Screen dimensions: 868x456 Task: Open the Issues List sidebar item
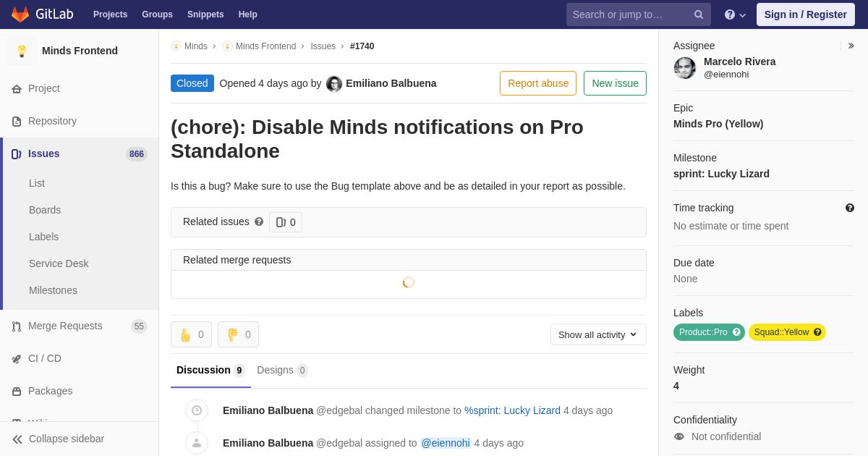37,183
